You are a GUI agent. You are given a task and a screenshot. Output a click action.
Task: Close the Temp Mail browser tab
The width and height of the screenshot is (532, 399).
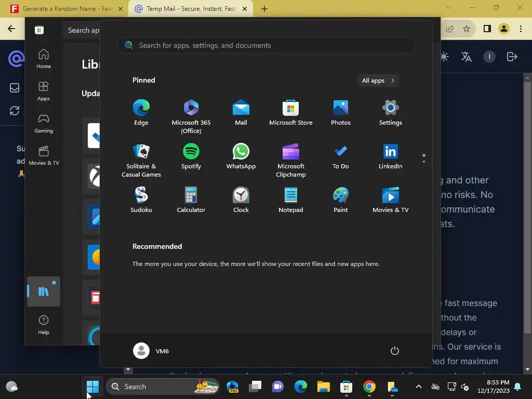pyautogui.click(x=245, y=9)
